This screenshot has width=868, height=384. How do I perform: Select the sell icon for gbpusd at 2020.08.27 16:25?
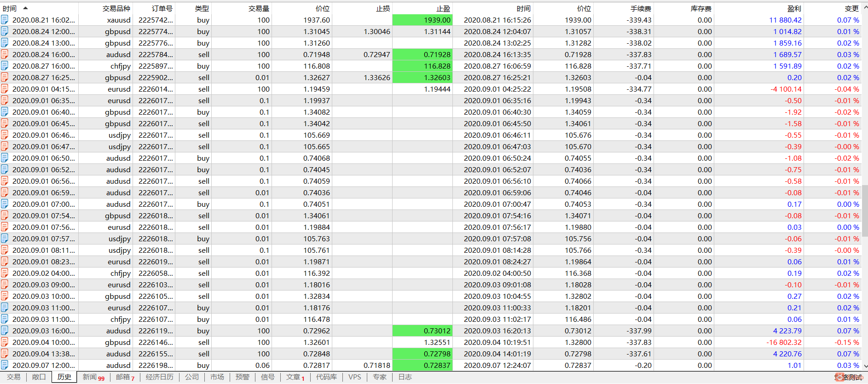[x=5, y=77]
